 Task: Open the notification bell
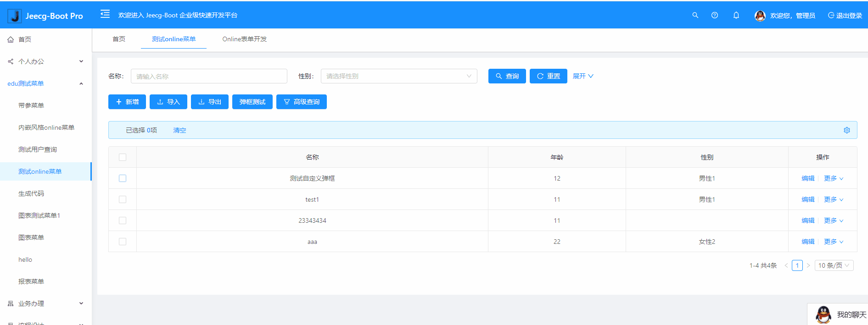pos(736,15)
